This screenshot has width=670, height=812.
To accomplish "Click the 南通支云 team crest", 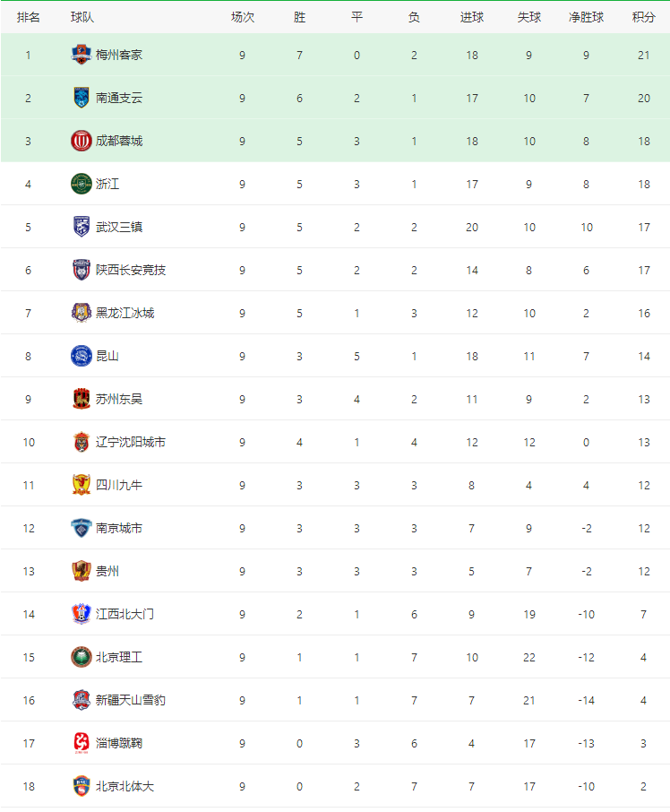I will pos(82,98).
